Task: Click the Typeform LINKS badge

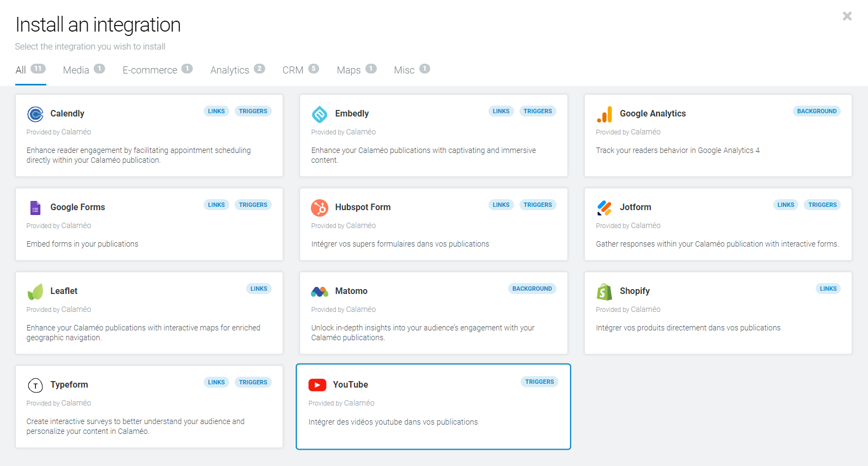Action: point(216,382)
